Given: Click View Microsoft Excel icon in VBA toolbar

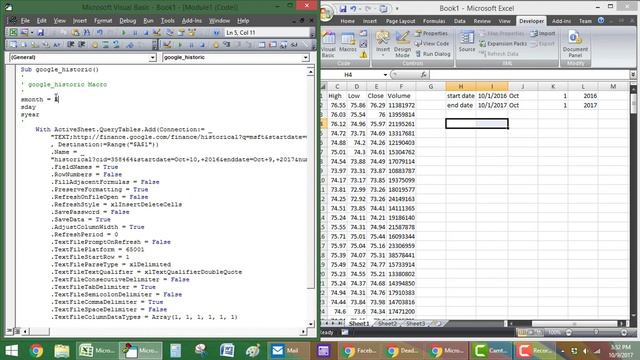Looking at the screenshot, I should click(13, 32).
